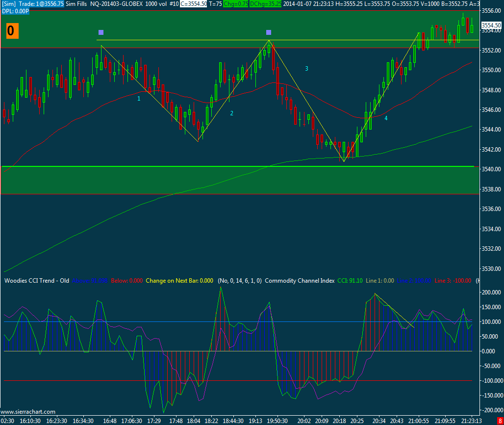Select the right purple square marker
Viewport: 504px width, 425px height.
pos(269,32)
